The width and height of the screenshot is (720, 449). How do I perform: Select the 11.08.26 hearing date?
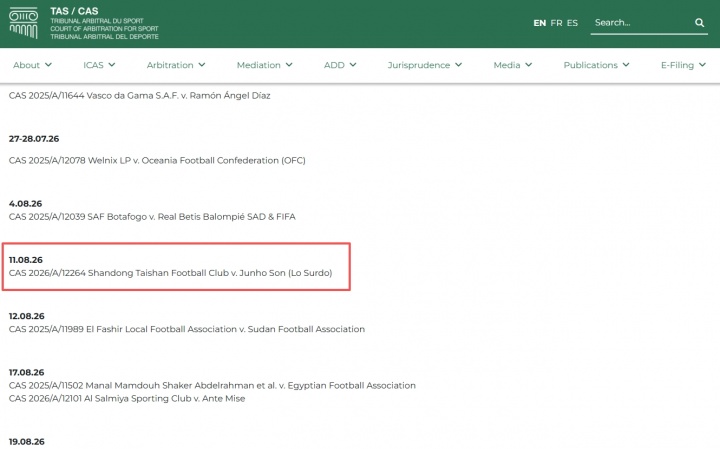(x=26, y=260)
